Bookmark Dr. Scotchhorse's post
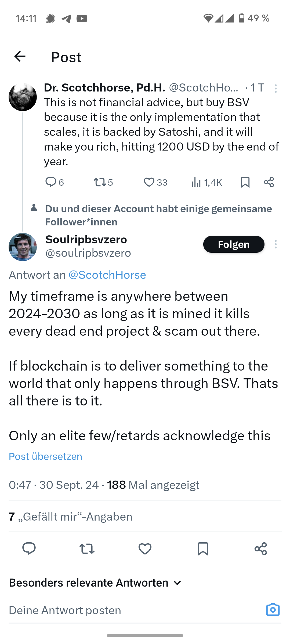The height and width of the screenshot is (644, 290). 245,182
